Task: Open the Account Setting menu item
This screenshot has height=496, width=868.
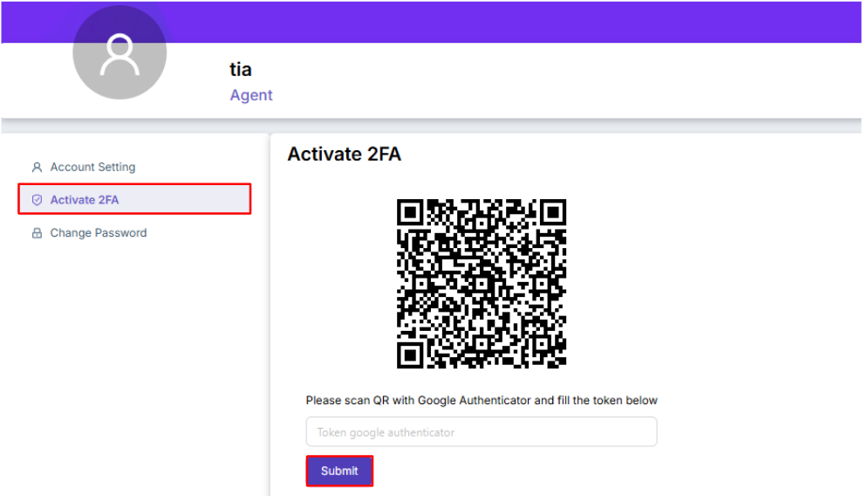Action: click(x=92, y=167)
